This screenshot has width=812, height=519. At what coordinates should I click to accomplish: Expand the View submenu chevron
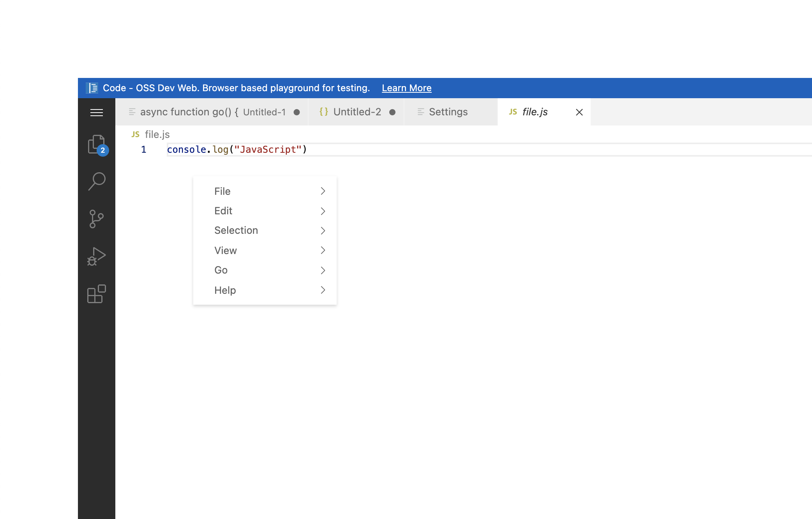pyautogui.click(x=323, y=250)
